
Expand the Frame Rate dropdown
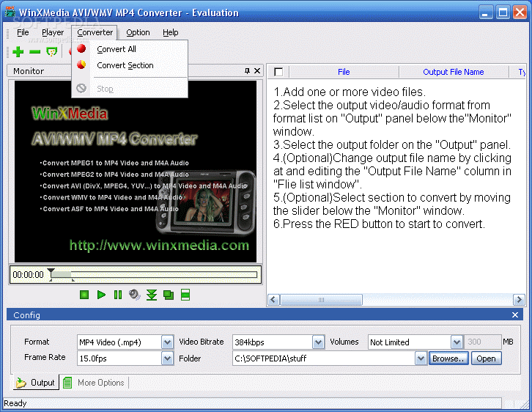click(x=167, y=358)
